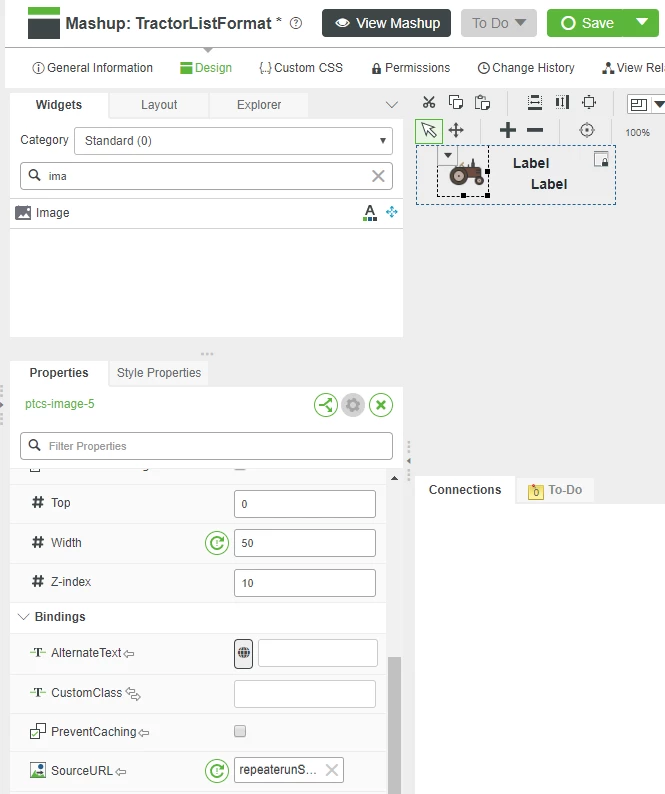This screenshot has width=665, height=794.
Task: Click the Top value field
Action: (x=305, y=504)
